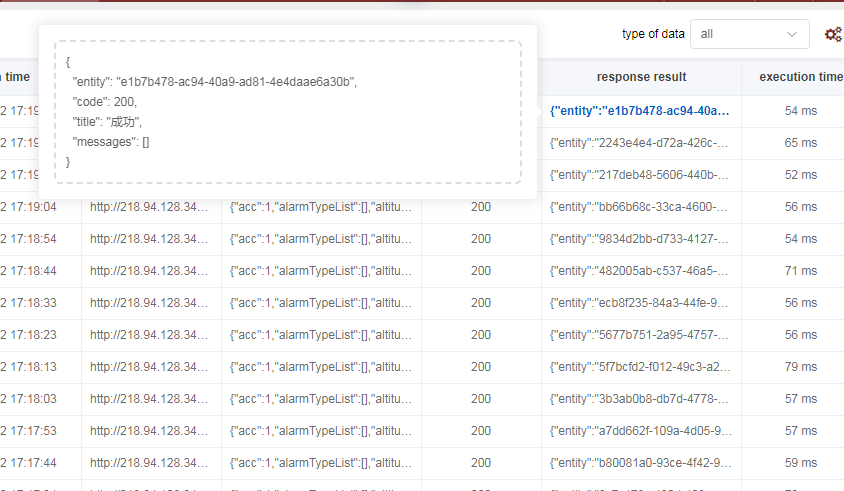Click the chevron arrow in the 'all' selector
This screenshot has width=844, height=491.
click(x=792, y=34)
